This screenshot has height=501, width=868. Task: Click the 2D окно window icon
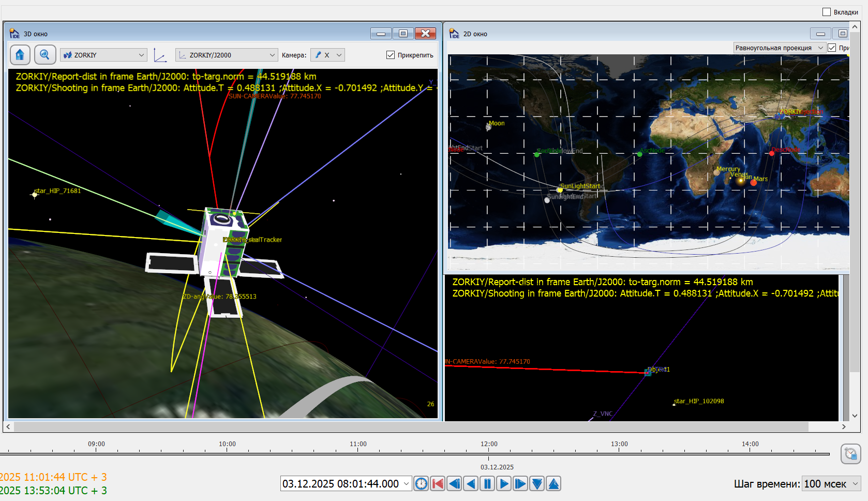coord(454,34)
